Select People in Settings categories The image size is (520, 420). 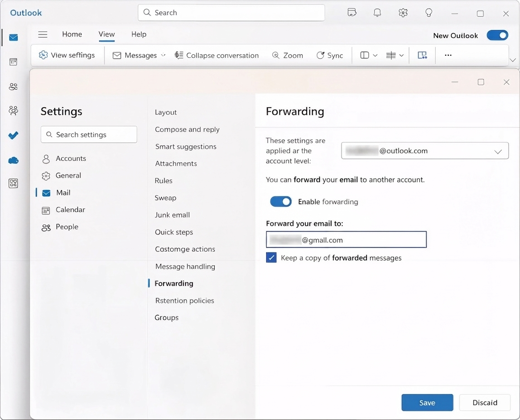pos(60,227)
